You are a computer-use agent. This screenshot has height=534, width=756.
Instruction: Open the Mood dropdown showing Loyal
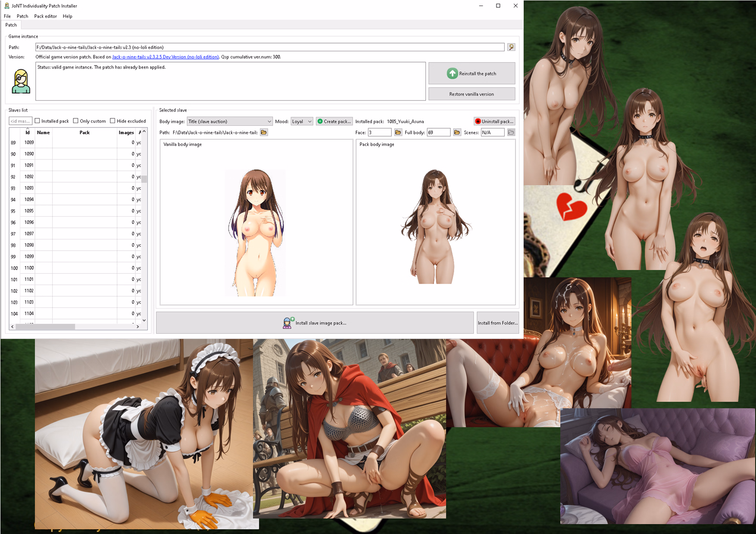pyautogui.click(x=309, y=121)
